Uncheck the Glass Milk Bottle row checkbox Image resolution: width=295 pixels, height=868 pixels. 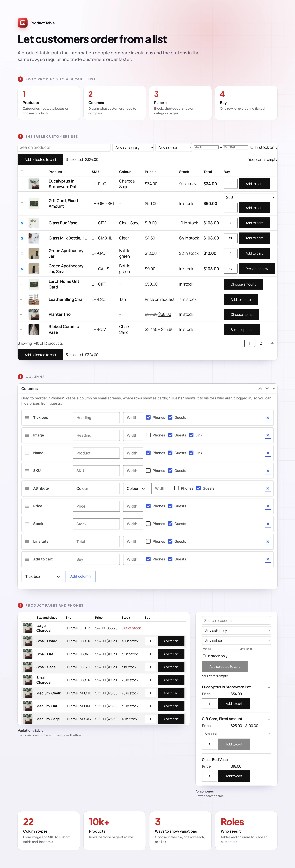tap(22, 238)
